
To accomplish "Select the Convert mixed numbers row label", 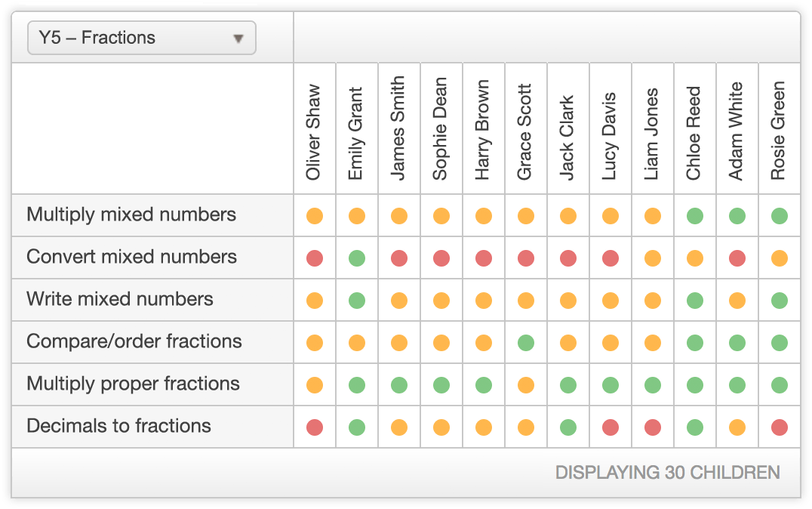I will point(132,258).
